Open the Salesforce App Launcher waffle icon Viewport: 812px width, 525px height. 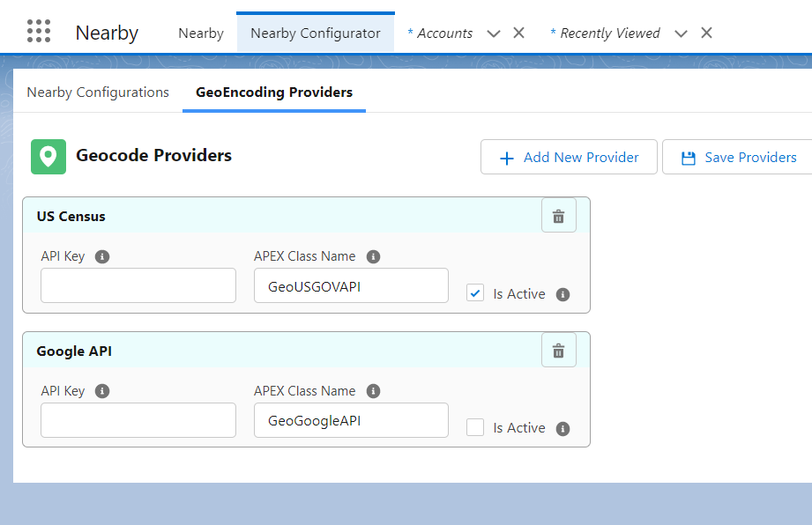(x=39, y=30)
